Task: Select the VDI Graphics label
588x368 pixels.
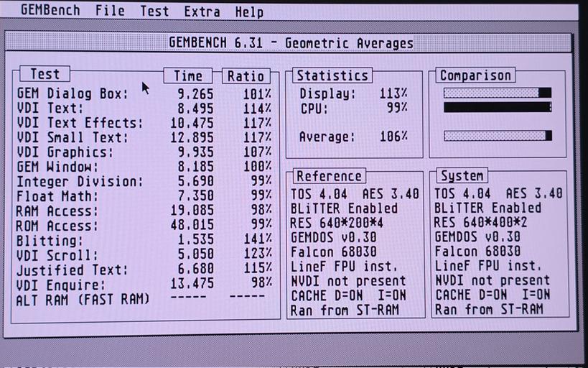Action: [x=65, y=152]
